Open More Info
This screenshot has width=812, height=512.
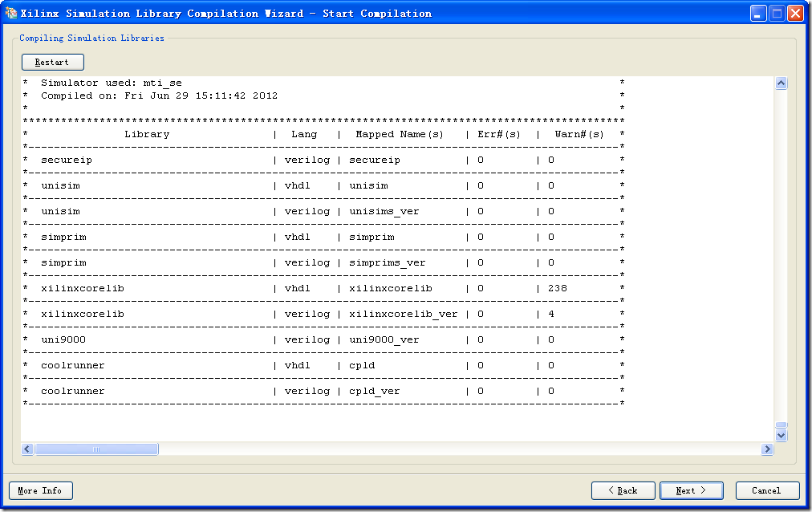tap(40, 490)
